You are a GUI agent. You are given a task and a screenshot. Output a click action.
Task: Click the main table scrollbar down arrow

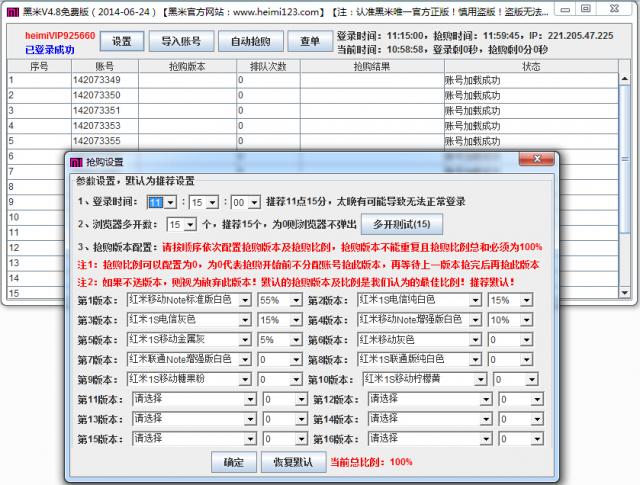(x=625, y=293)
